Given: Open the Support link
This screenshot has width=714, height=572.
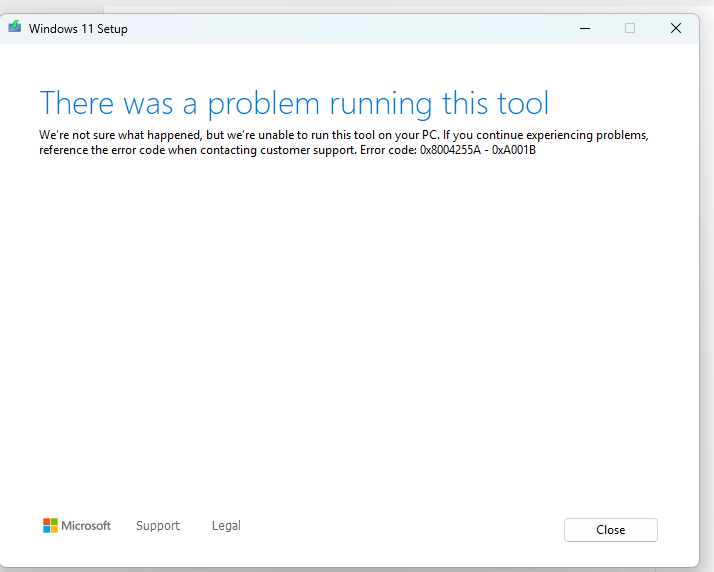Looking at the screenshot, I should 158,526.
